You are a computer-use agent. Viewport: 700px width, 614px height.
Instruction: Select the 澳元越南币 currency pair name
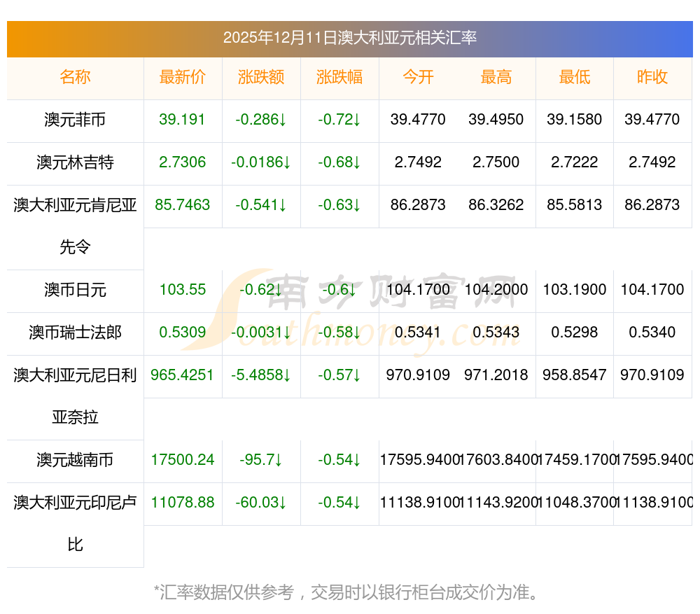[x=75, y=460]
